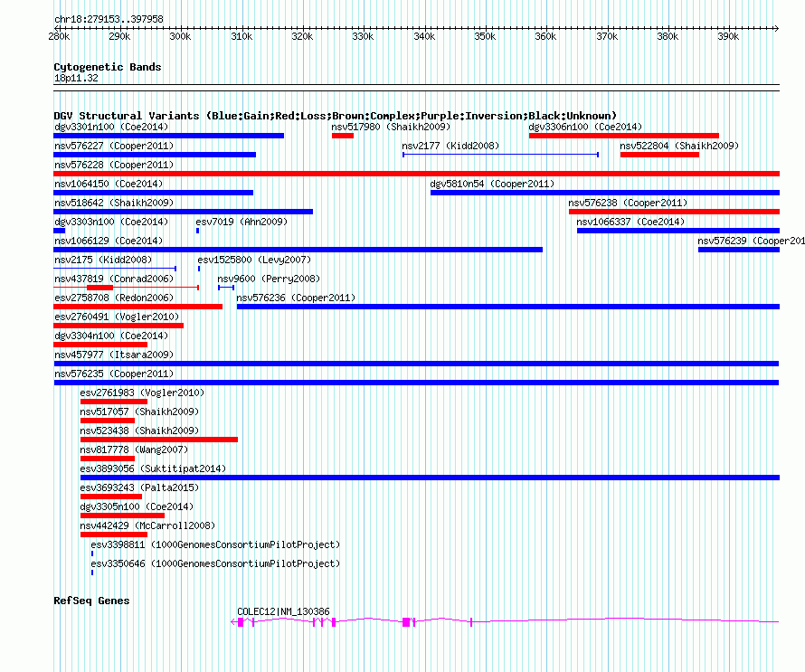Select esv3693243 (Palta2015) loss variant
This screenshot has height=672, width=805.
point(111,497)
